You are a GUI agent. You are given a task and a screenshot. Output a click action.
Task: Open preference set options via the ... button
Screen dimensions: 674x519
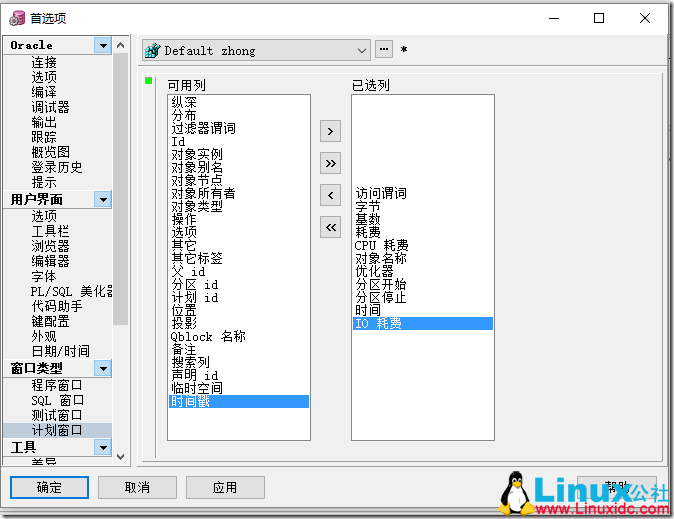tap(384, 49)
